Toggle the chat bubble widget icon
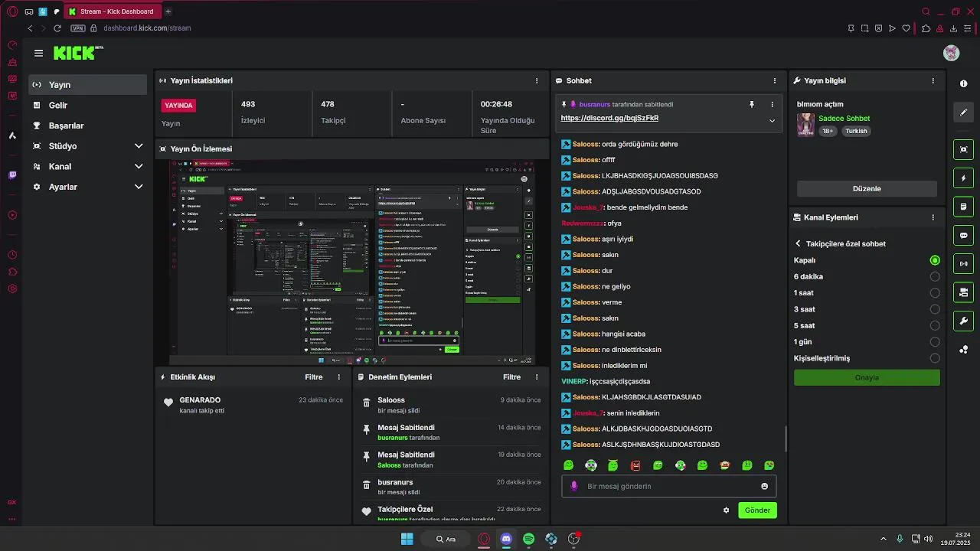980x551 pixels. point(963,235)
